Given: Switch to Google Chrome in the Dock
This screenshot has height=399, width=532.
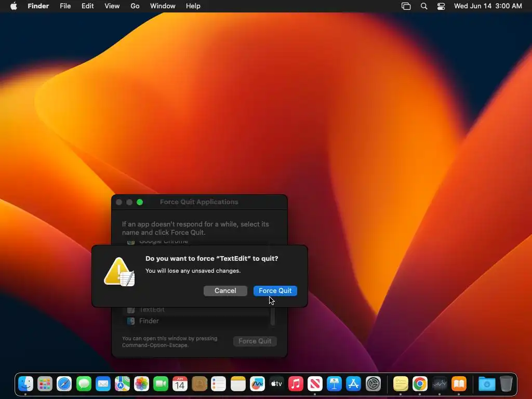Looking at the screenshot, I should (420, 384).
